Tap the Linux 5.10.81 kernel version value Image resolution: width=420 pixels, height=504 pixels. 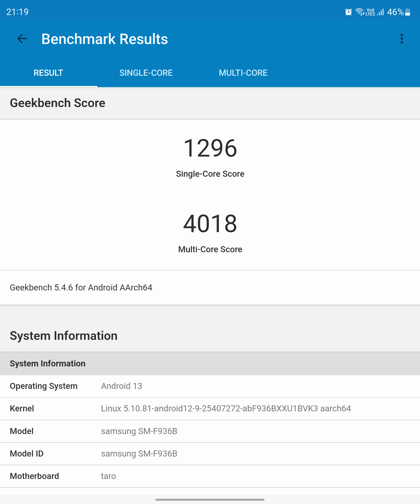click(226, 409)
